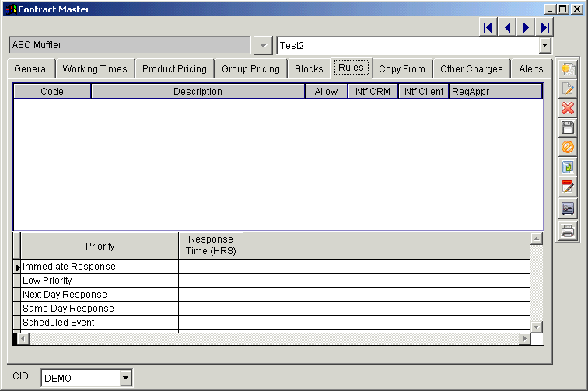Click the Edit record pencil icon
The height and width of the screenshot is (391, 588).
coord(568,89)
